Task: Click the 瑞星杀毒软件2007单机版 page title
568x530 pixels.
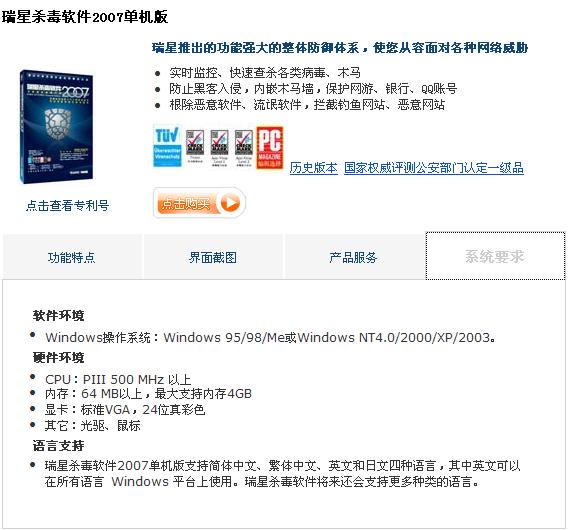Action: coord(85,17)
